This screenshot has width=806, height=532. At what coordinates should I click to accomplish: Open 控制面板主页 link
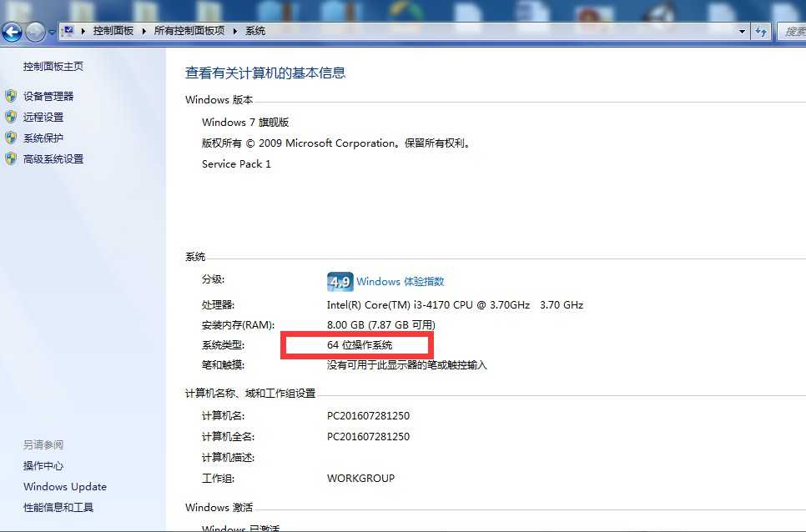(53, 66)
